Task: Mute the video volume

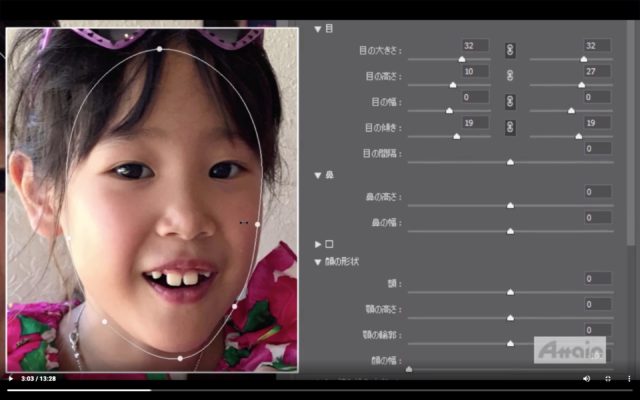Action: pyautogui.click(x=587, y=378)
